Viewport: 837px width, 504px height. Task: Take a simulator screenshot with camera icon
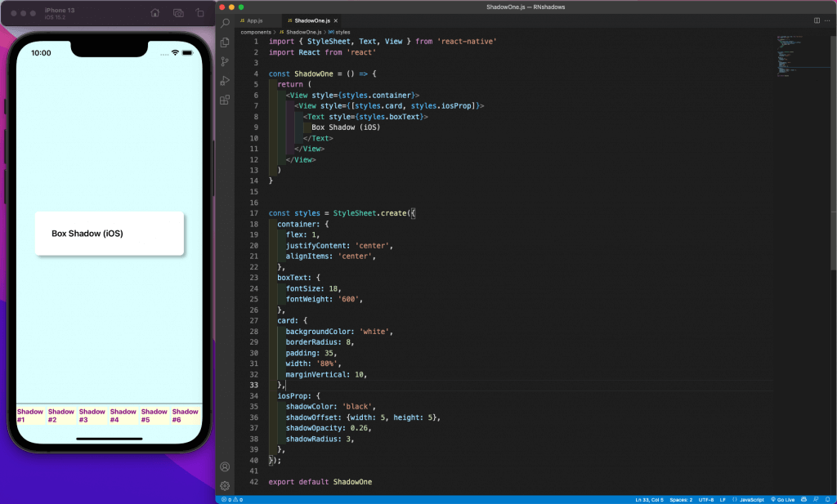pos(178,13)
